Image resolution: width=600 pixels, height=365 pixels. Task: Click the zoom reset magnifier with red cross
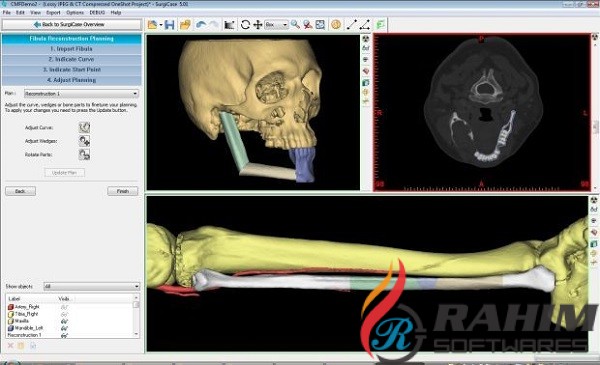click(x=308, y=25)
